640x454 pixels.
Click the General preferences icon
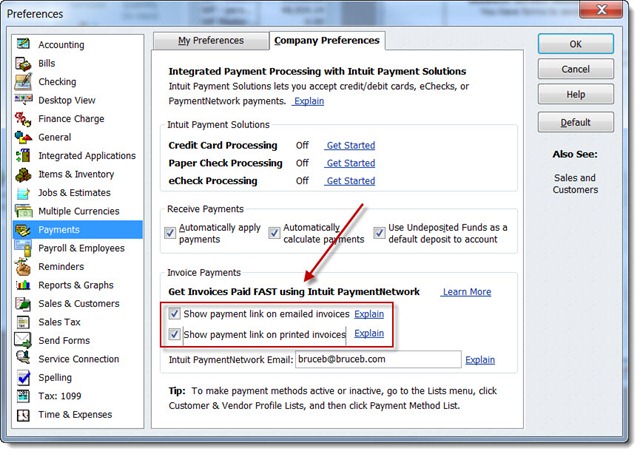tap(23, 137)
